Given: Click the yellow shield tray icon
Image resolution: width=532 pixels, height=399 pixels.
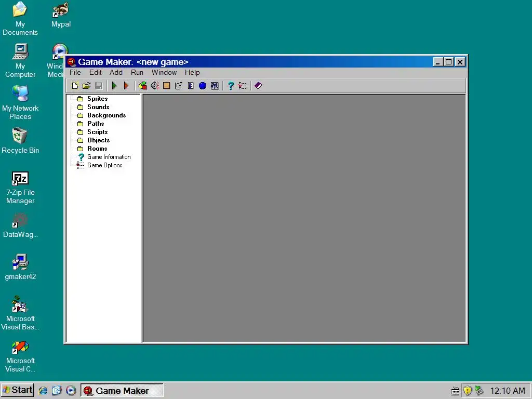Looking at the screenshot, I should click(x=467, y=391).
